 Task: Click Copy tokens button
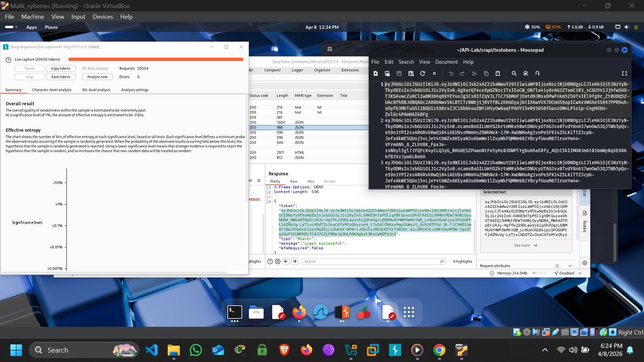click(61, 69)
